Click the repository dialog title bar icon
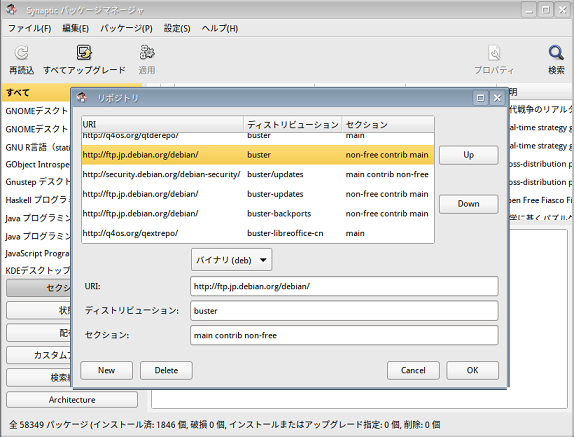This screenshot has width=574, height=437. tap(82, 98)
